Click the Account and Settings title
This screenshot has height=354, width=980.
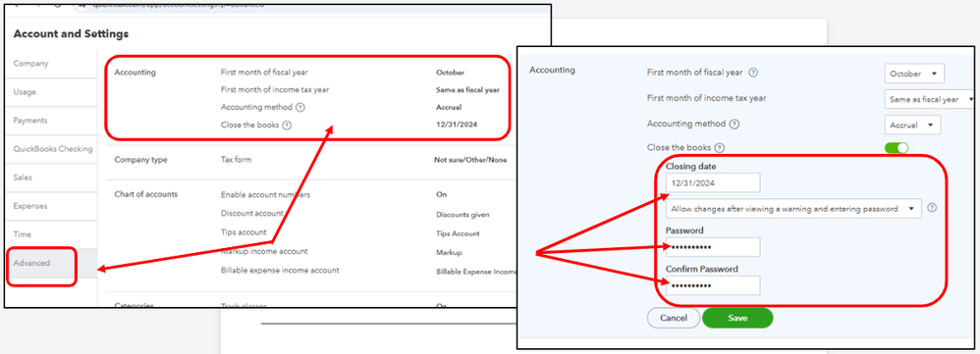pos(71,33)
